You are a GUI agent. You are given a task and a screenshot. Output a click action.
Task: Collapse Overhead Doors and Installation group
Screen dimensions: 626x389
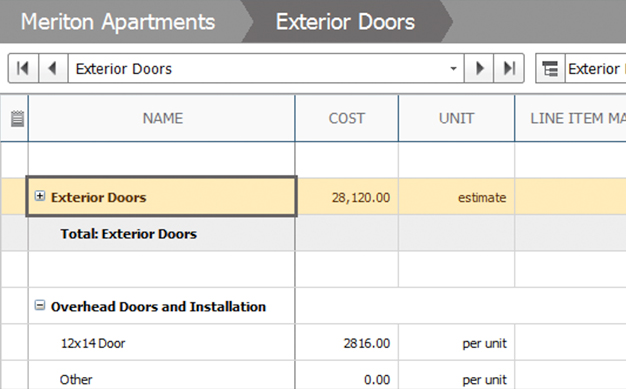coord(40,306)
